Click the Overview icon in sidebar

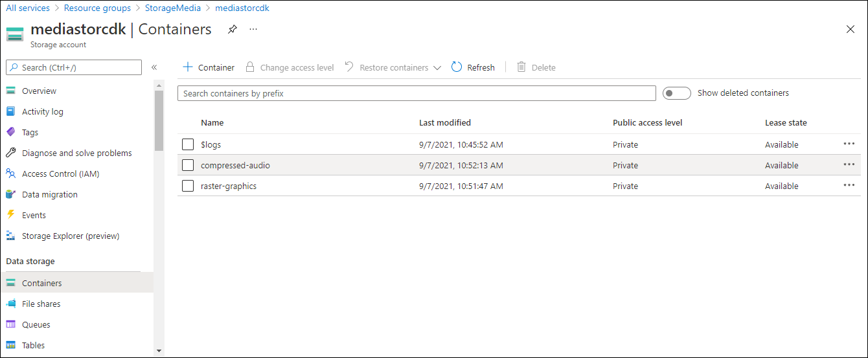(x=10, y=91)
